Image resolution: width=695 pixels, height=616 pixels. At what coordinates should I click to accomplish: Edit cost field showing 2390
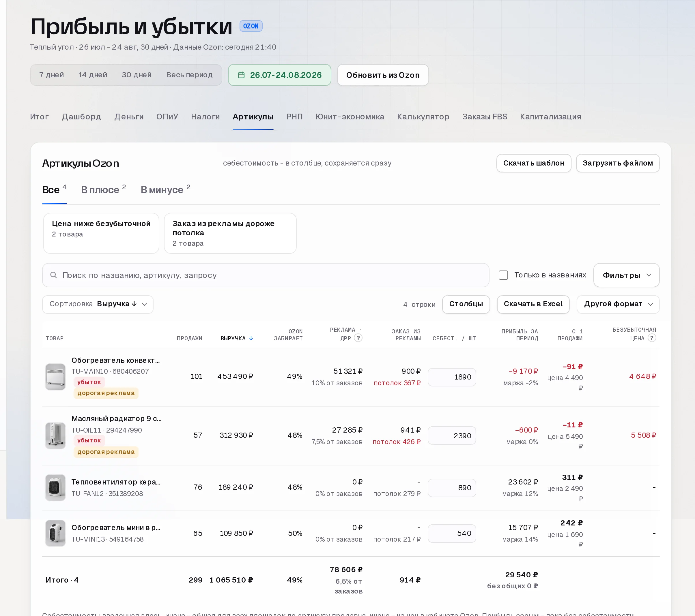[x=452, y=435]
